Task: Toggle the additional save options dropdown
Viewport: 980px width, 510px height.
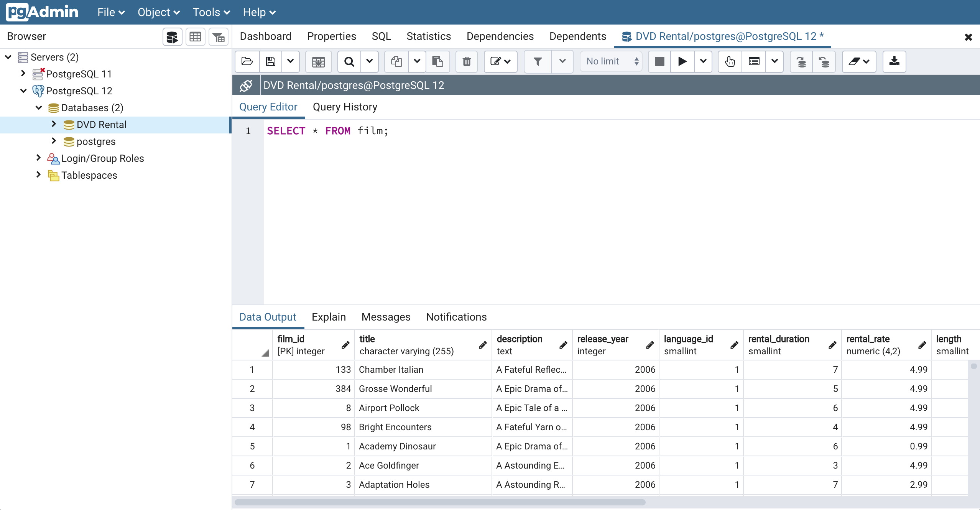Action: [290, 61]
